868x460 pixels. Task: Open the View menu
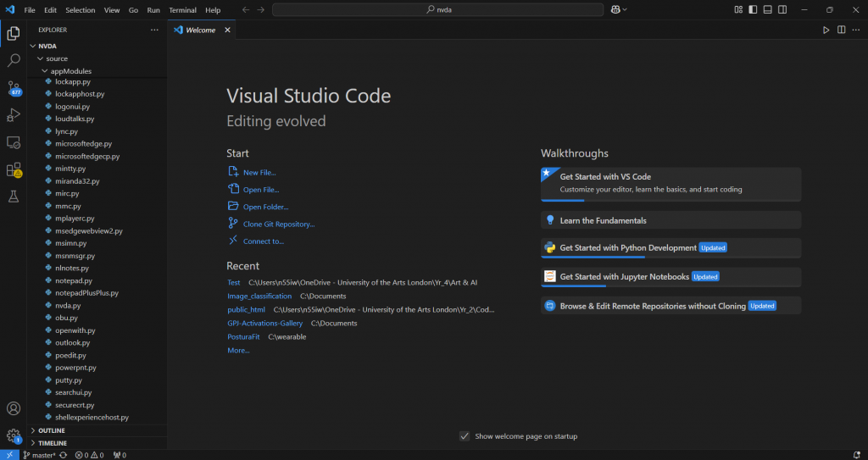tap(112, 10)
